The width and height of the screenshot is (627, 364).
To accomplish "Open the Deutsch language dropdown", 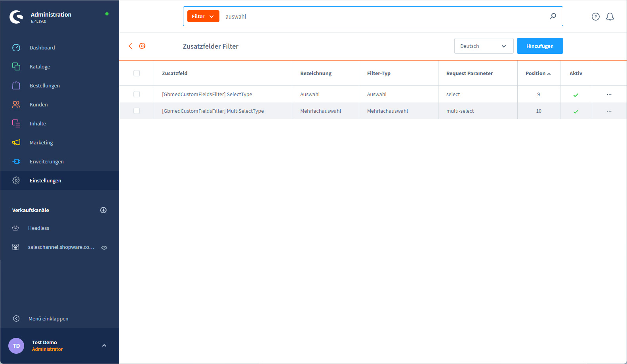I will pyautogui.click(x=484, y=46).
